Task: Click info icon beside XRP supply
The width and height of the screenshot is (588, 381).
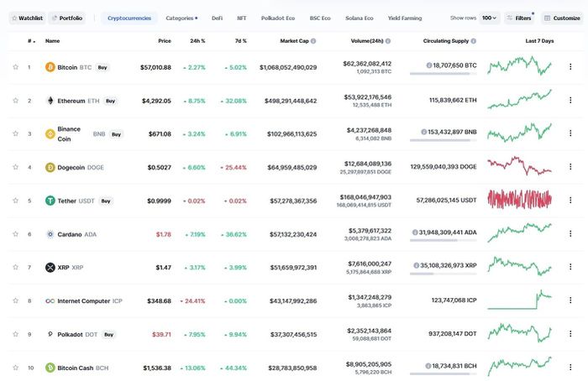Action: (416, 265)
